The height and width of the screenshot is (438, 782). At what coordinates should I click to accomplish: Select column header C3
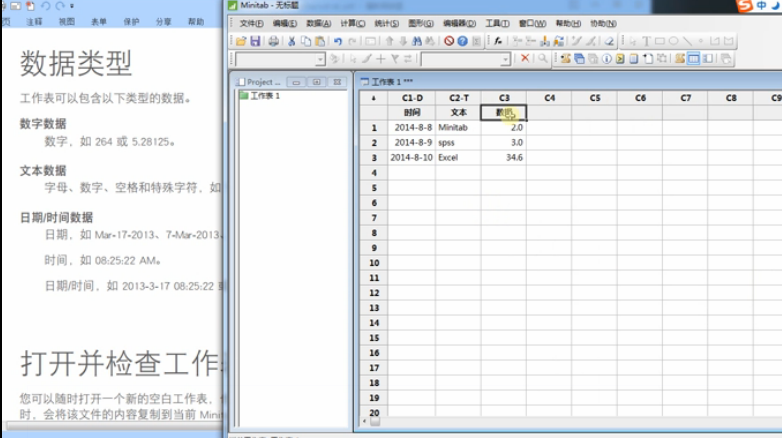504,98
